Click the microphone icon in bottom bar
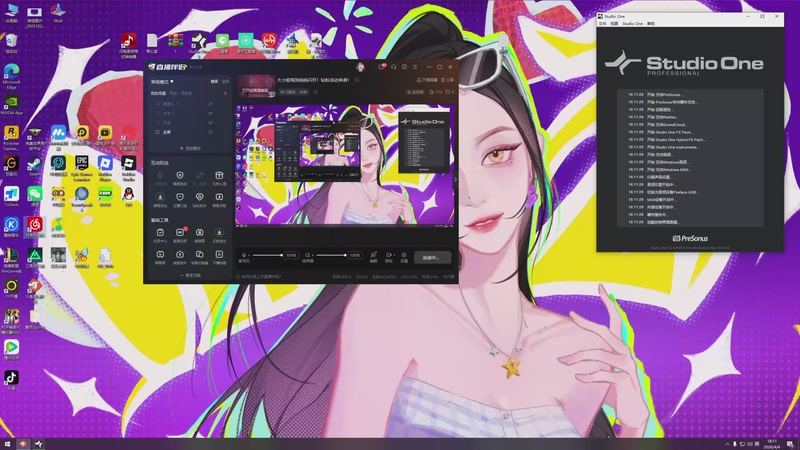Image resolution: width=800 pixels, height=450 pixels. [x=244, y=255]
